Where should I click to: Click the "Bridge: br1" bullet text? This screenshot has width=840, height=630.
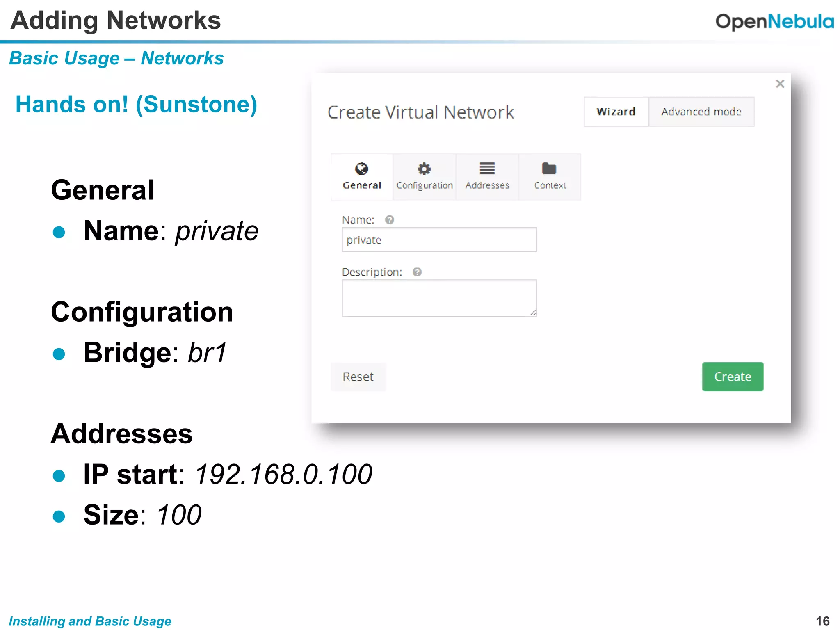click(155, 353)
